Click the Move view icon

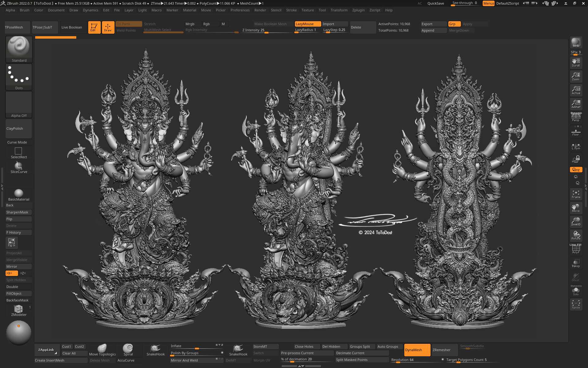click(576, 208)
